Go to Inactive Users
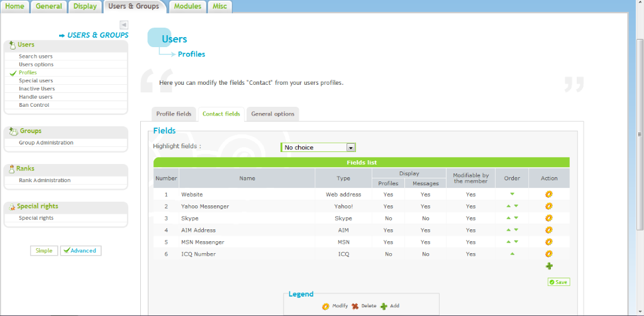Image resolution: width=644 pixels, height=316 pixels. pyautogui.click(x=36, y=89)
